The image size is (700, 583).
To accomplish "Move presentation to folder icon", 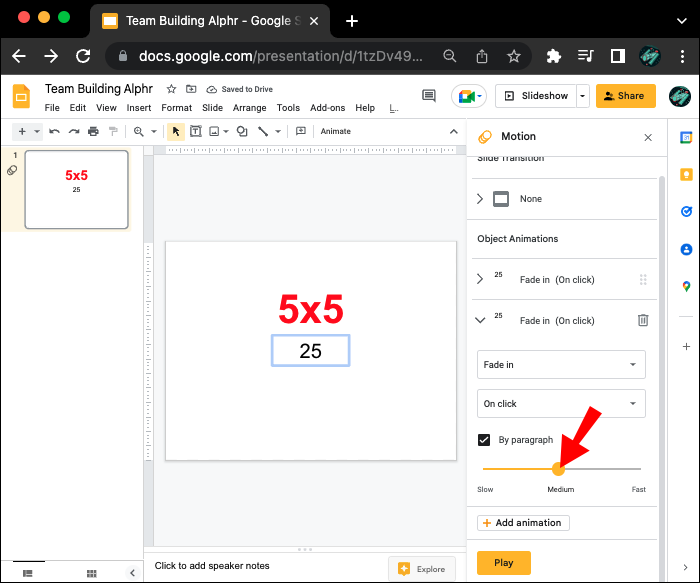I will coord(191,89).
